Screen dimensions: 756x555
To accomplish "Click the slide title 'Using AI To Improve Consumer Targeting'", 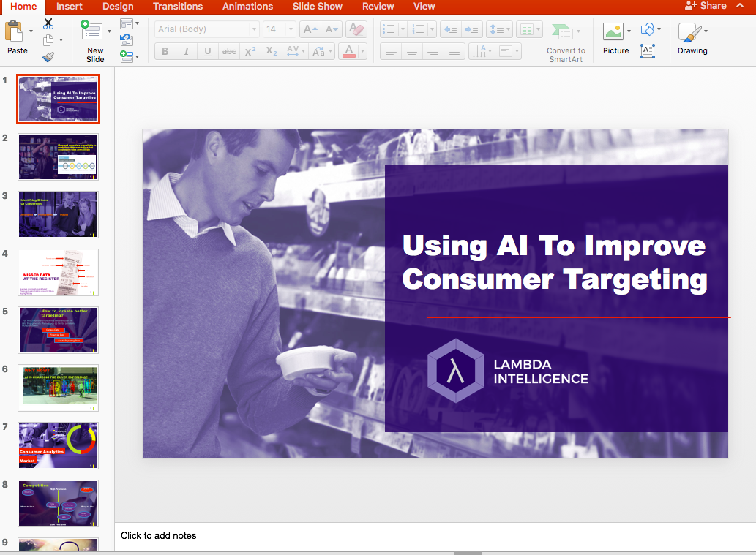I will coord(555,263).
